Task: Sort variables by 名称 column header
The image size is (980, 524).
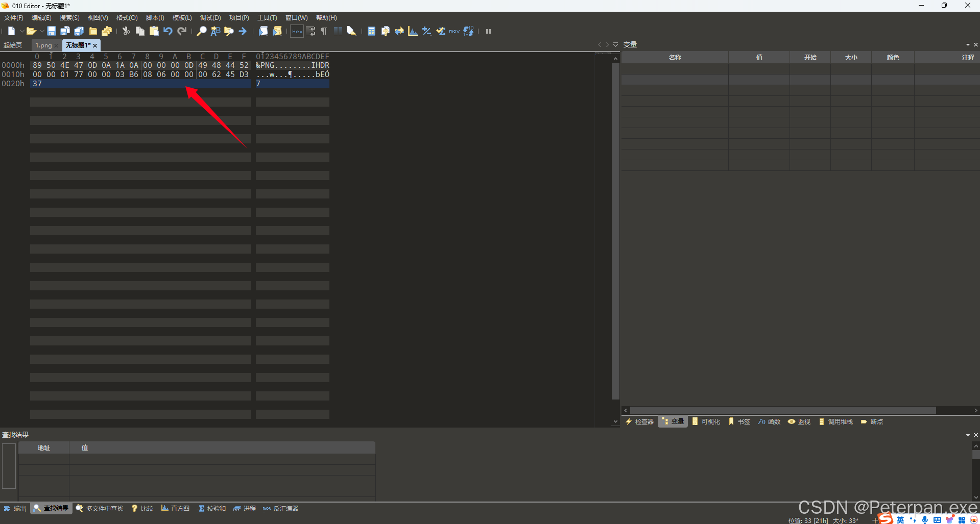Action: [675, 58]
